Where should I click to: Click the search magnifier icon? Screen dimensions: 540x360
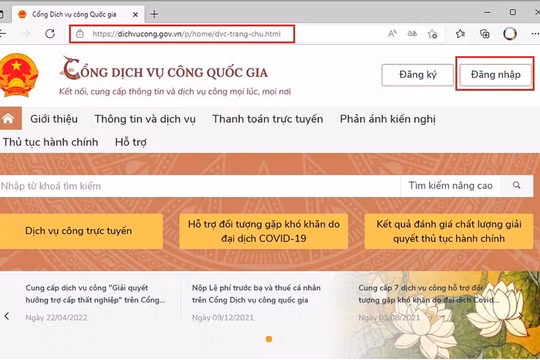[x=517, y=185]
